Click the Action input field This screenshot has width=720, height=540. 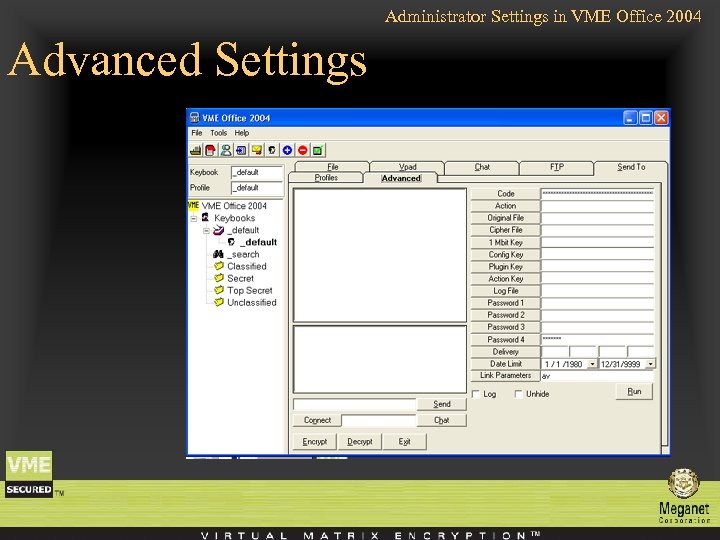point(597,206)
